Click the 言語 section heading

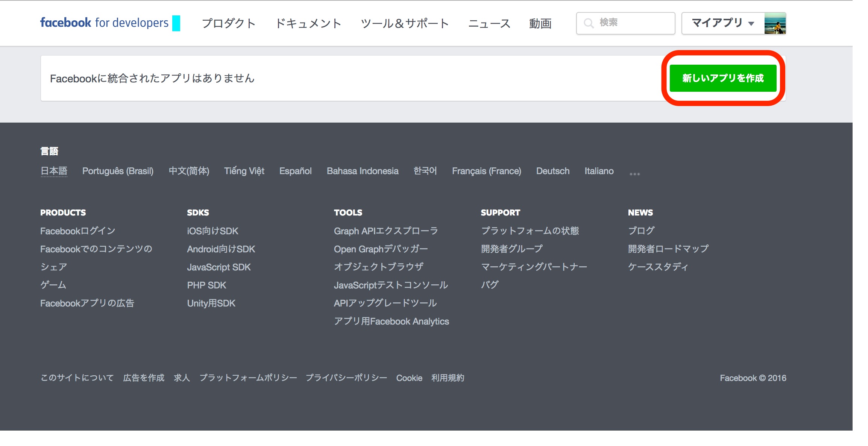click(49, 151)
